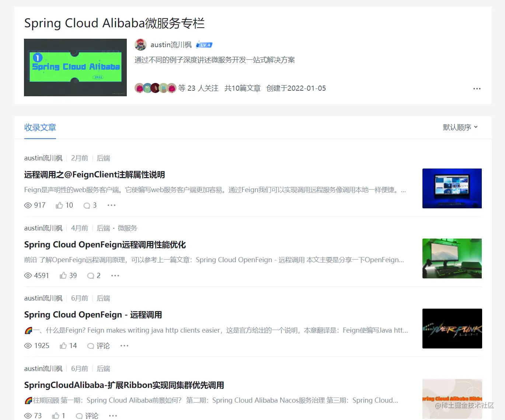Click 后端 tag on the 4月前 article
Screen dimensions: 505x420
[x=103, y=228]
